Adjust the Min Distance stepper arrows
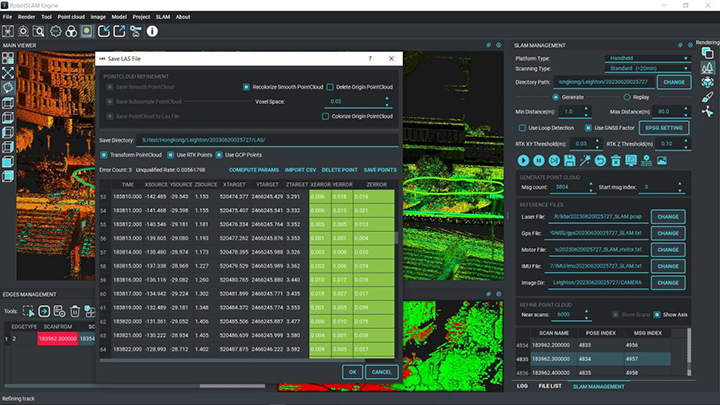This screenshot has width=720, height=405. (586, 112)
